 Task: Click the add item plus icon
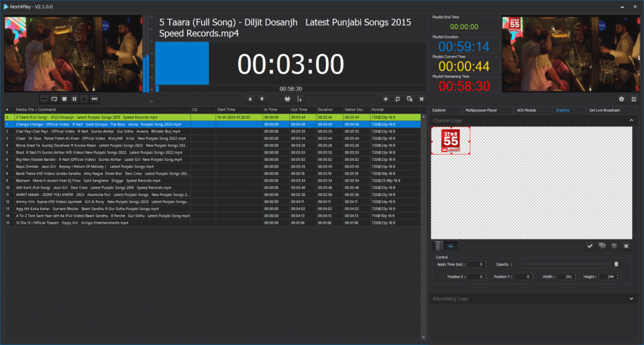coord(385,99)
